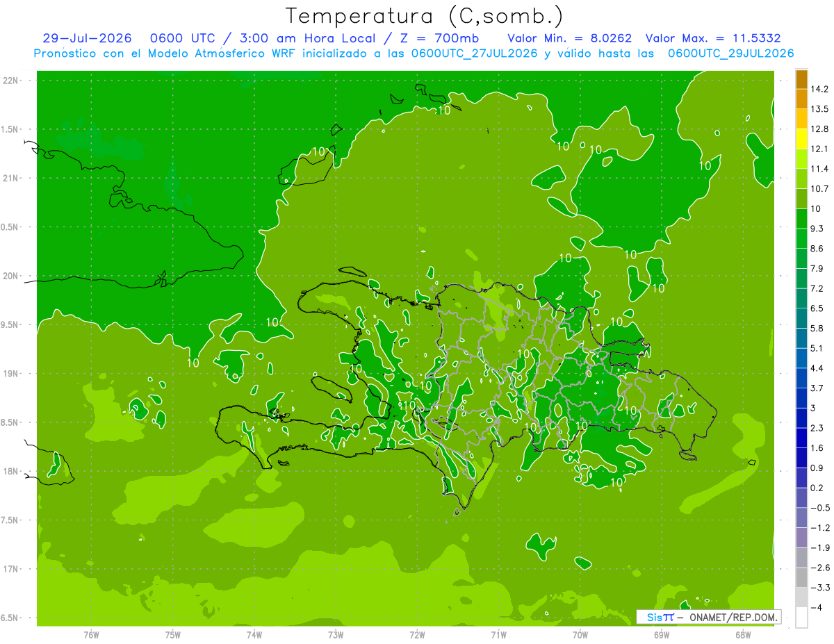
Task: Click the "3.7" value on color scale
Action: [x=817, y=388]
